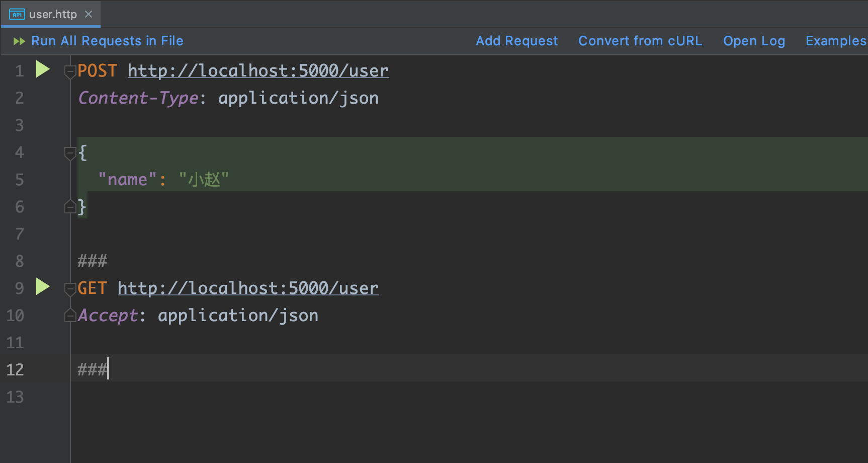This screenshot has width=868, height=463.
Task: Run the POST request on line 1
Action: [x=43, y=69]
